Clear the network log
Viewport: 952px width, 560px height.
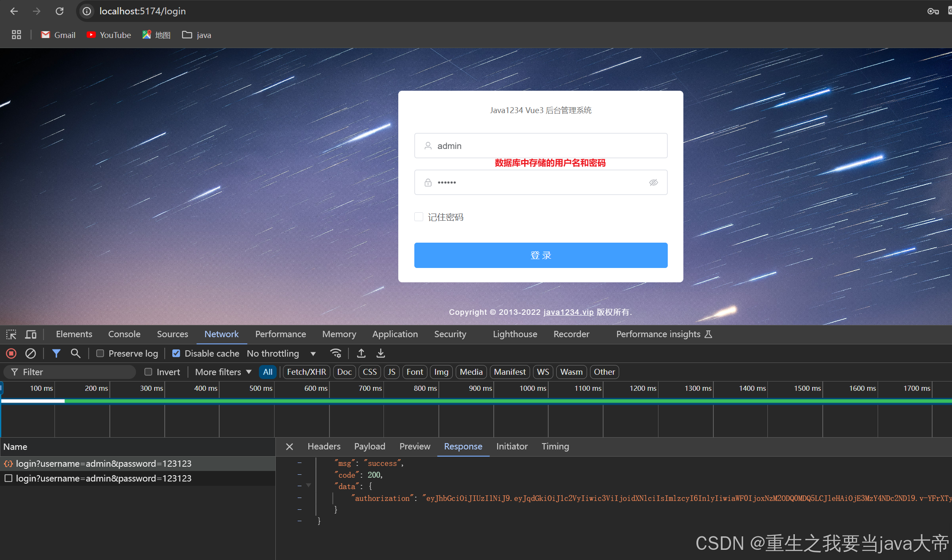pyautogui.click(x=30, y=353)
